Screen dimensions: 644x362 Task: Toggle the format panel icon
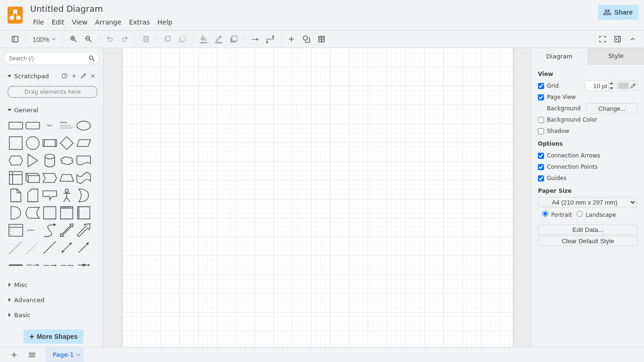point(618,39)
